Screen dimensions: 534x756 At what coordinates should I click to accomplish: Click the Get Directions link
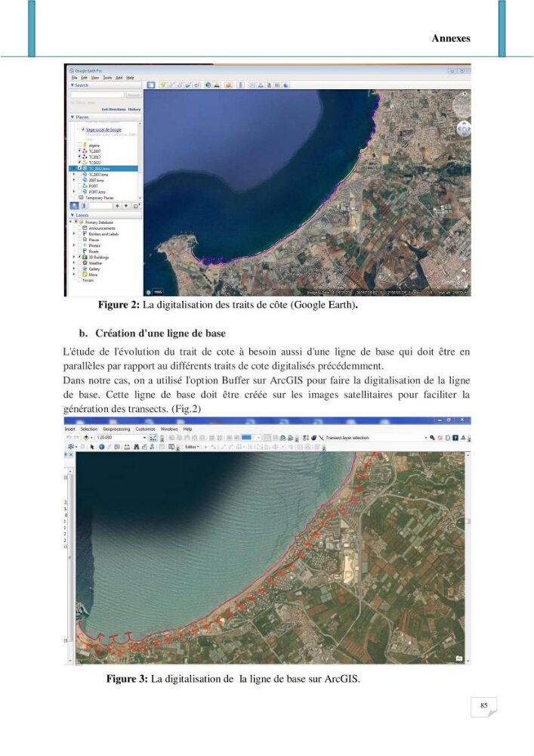(x=113, y=110)
